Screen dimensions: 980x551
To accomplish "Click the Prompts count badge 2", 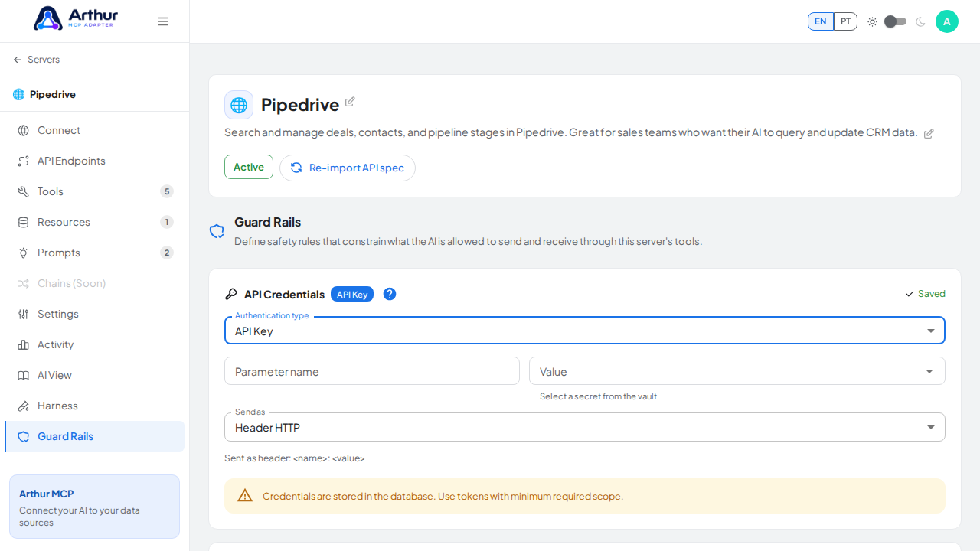I will tap(167, 253).
